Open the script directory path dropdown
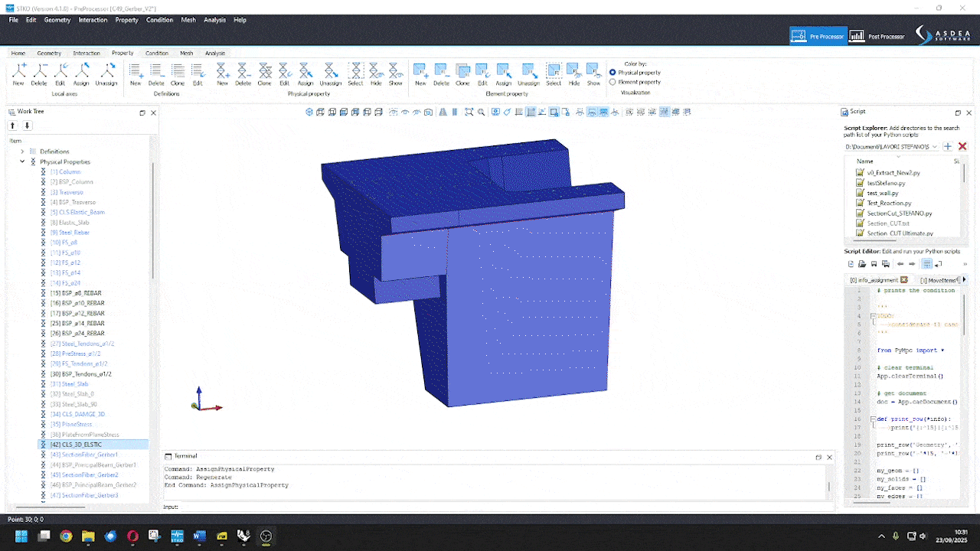The height and width of the screenshot is (551, 980). 935,146
